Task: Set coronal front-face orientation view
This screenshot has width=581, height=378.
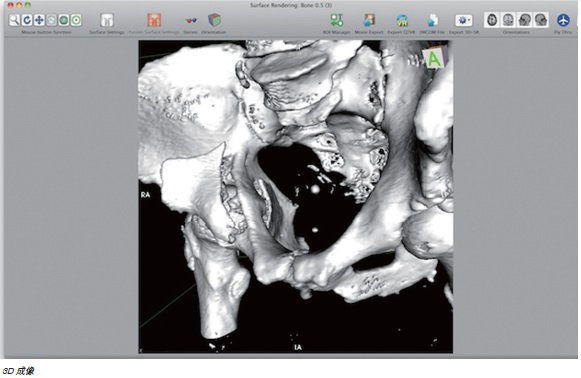Action: pyautogui.click(x=508, y=20)
